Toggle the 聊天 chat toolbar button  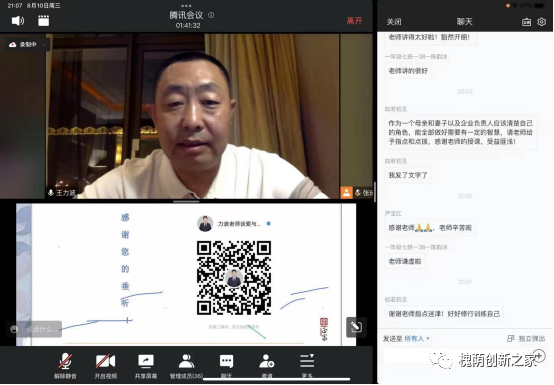[226, 366]
